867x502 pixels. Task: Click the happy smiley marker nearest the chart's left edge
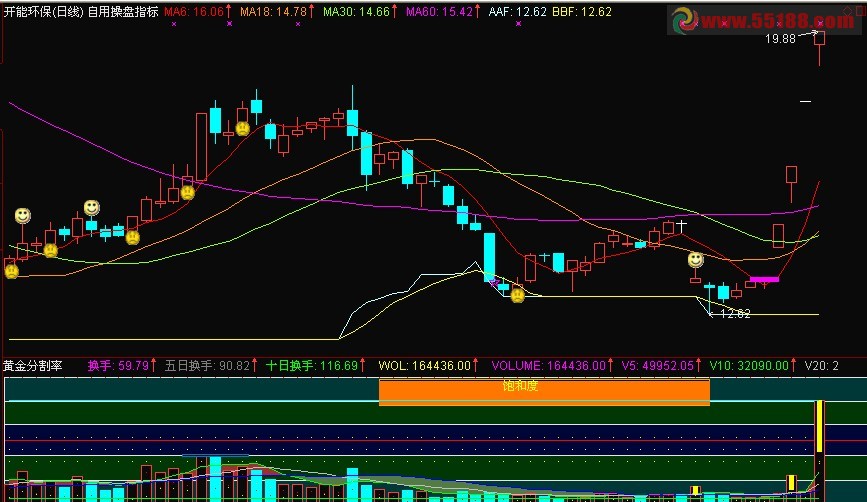click(x=23, y=215)
